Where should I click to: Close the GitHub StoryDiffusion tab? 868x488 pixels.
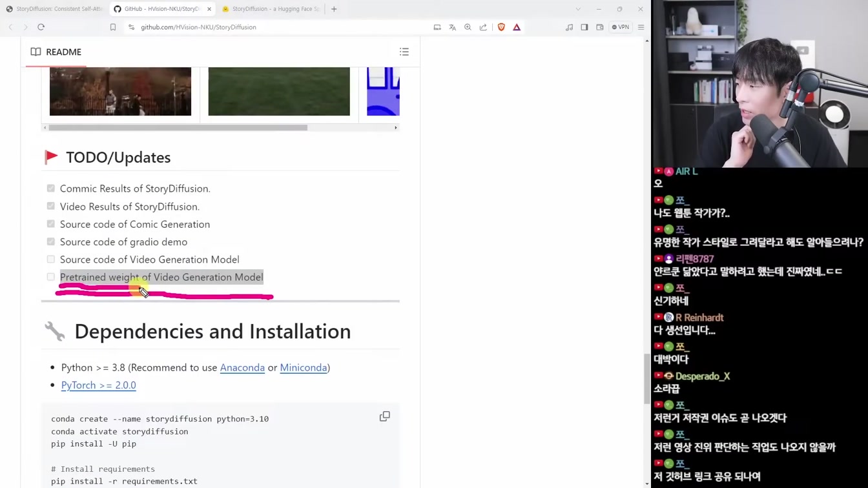pyautogui.click(x=209, y=9)
